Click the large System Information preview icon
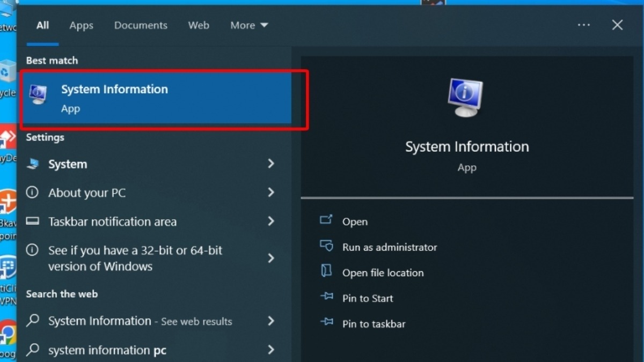The height and width of the screenshot is (362, 644). [x=465, y=98]
